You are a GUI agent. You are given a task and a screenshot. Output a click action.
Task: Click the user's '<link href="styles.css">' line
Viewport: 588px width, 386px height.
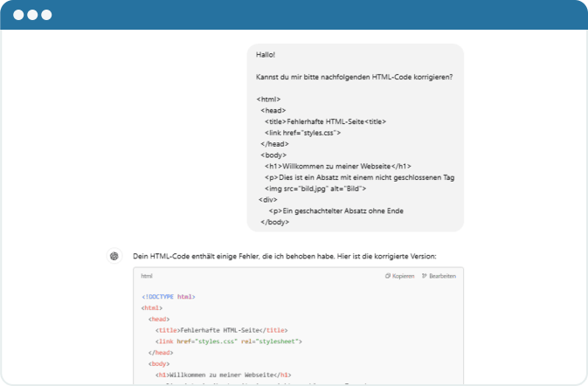[302, 133]
